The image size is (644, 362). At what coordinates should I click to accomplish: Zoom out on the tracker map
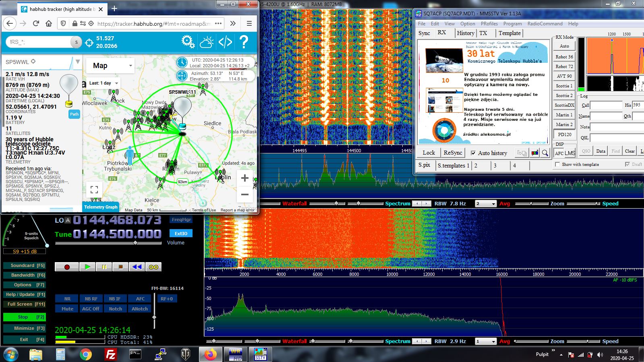[x=244, y=194]
